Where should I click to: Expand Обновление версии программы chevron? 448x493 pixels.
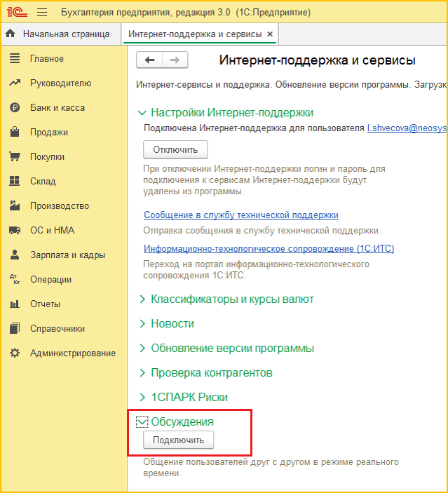click(x=142, y=348)
